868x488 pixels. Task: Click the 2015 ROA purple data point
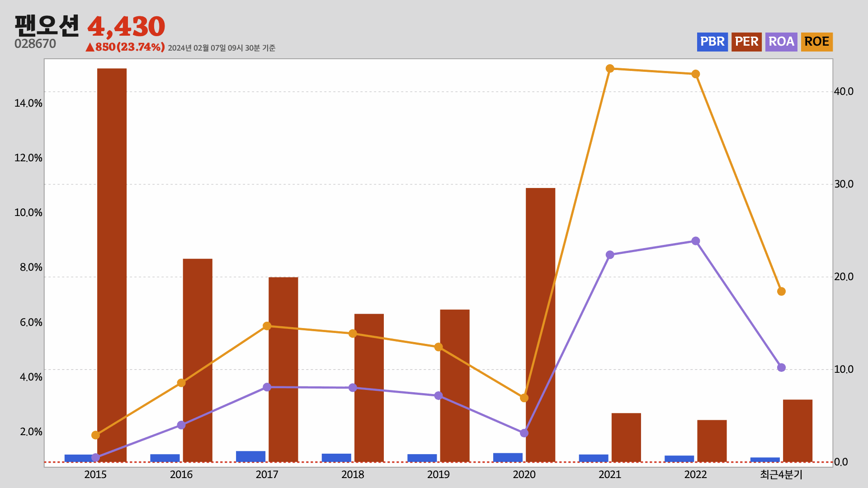(x=95, y=458)
